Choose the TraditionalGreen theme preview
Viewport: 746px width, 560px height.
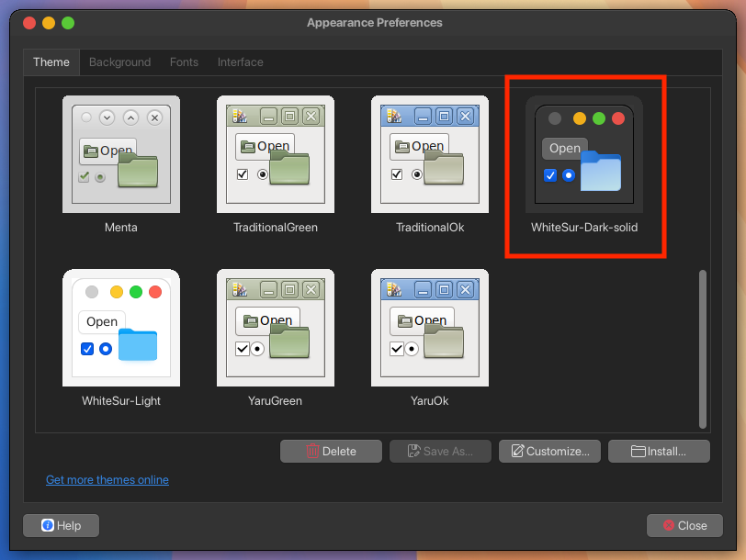pos(276,154)
